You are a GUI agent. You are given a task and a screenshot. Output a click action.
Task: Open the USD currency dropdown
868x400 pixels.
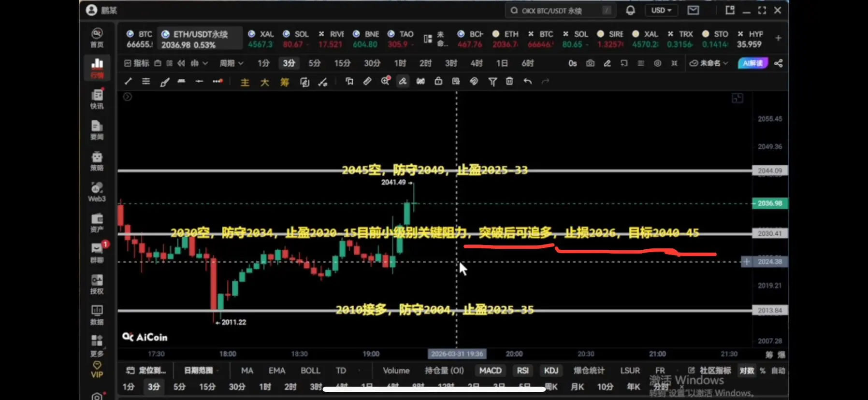(x=661, y=10)
